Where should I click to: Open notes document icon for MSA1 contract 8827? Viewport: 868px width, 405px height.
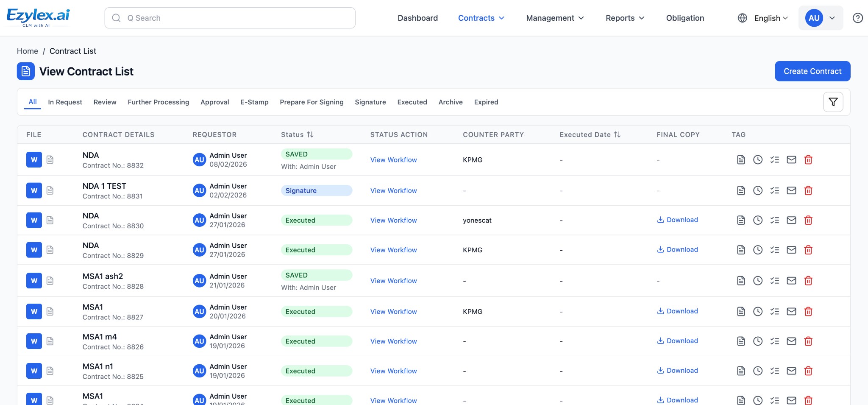(740, 311)
